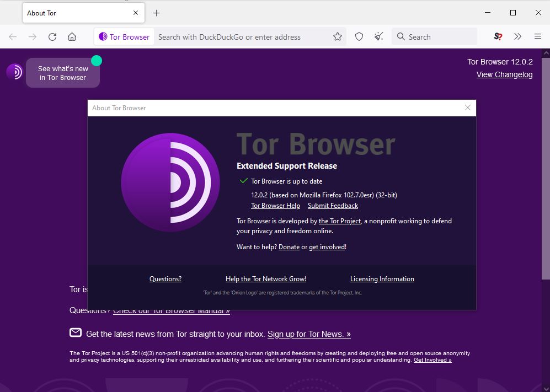This screenshot has height=392, width=550.
Task: Focus the DuckDuckGo address bar
Action: (229, 37)
